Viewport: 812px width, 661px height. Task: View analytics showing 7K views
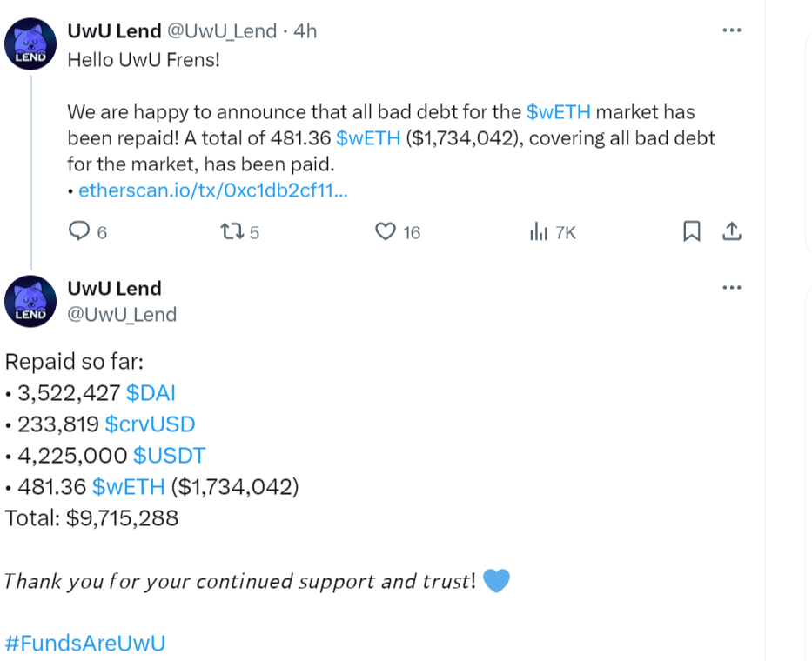coord(539,231)
